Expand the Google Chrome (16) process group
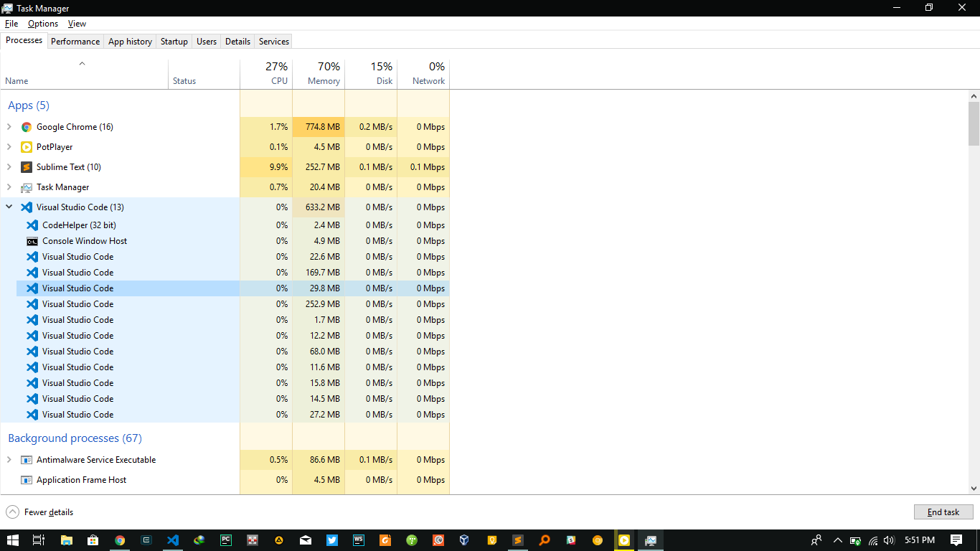The height and width of the screenshot is (551, 980). coord(9,127)
